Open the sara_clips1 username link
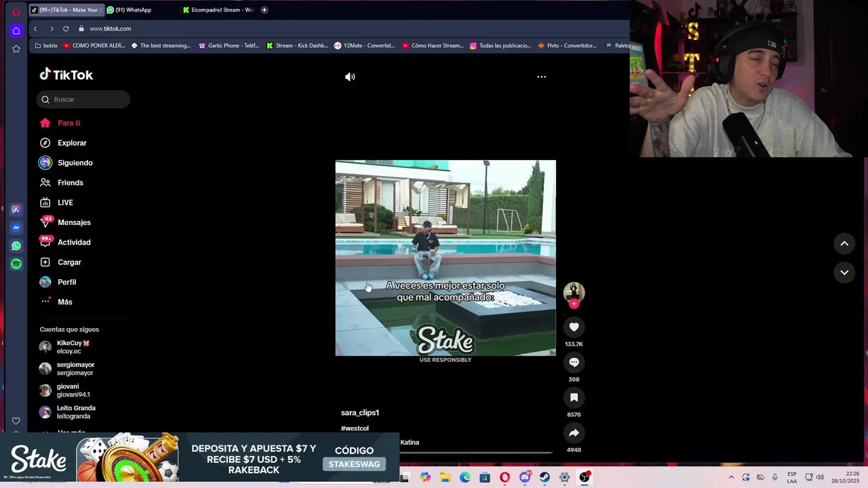 point(360,413)
